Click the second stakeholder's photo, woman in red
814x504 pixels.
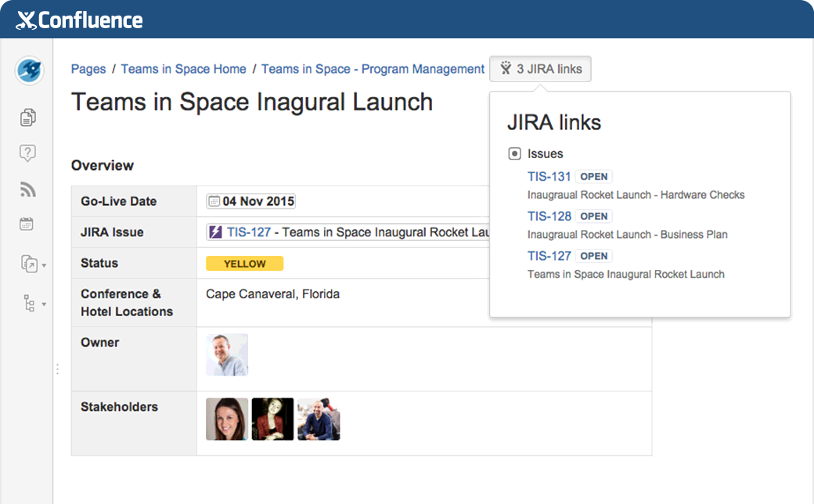tap(272, 419)
